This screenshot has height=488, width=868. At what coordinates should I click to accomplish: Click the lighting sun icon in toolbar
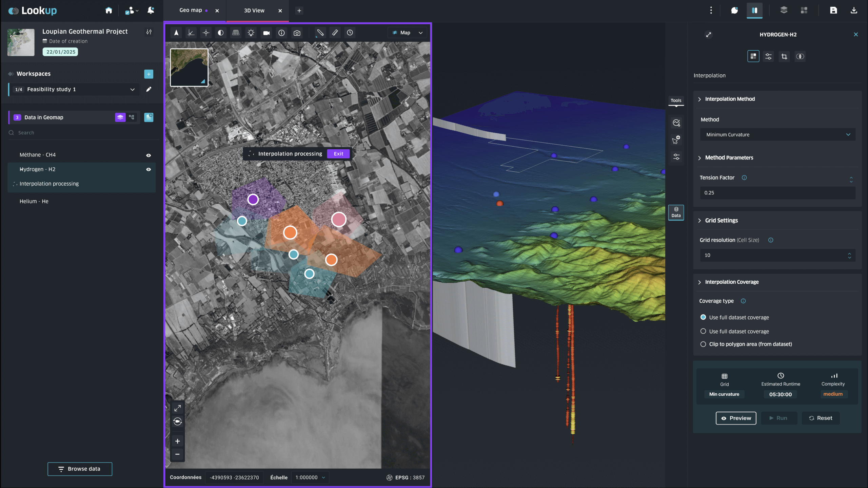(251, 33)
